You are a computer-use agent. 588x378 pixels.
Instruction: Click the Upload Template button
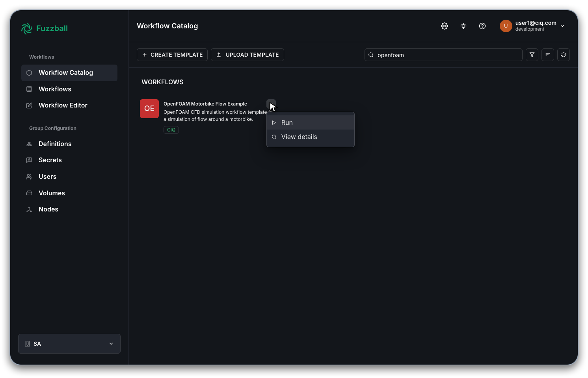pos(247,55)
